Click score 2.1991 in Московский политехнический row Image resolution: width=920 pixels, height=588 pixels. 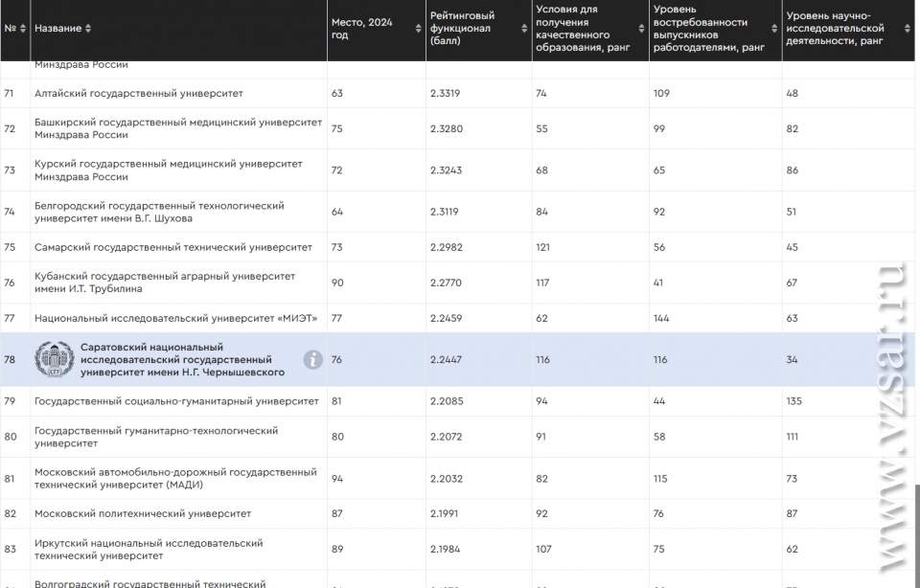[x=444, y=513]
